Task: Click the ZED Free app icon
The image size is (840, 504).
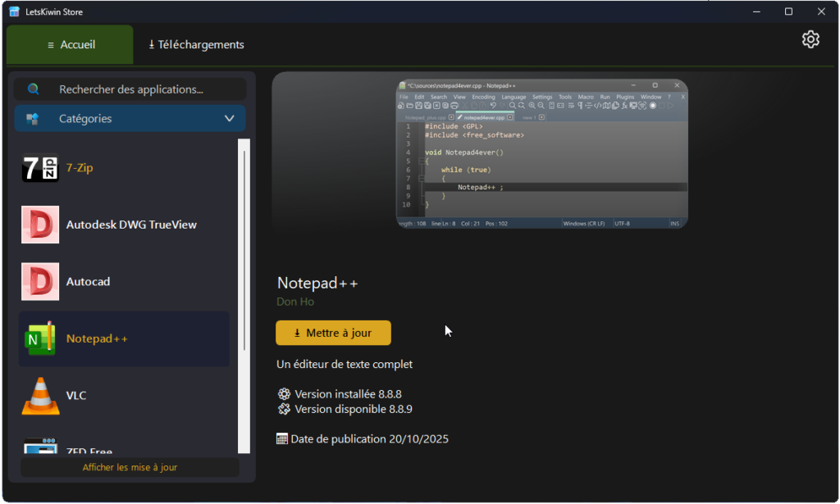Action: click(40, 447)
